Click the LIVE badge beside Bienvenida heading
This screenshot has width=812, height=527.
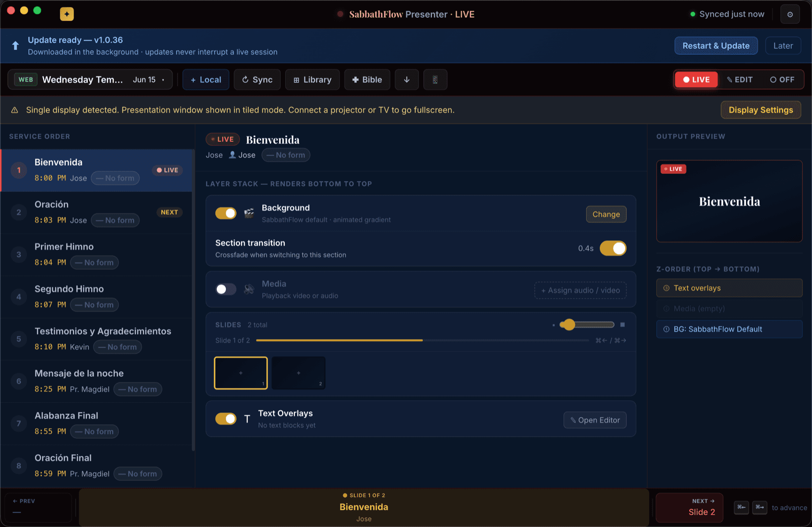coord(222,139)
